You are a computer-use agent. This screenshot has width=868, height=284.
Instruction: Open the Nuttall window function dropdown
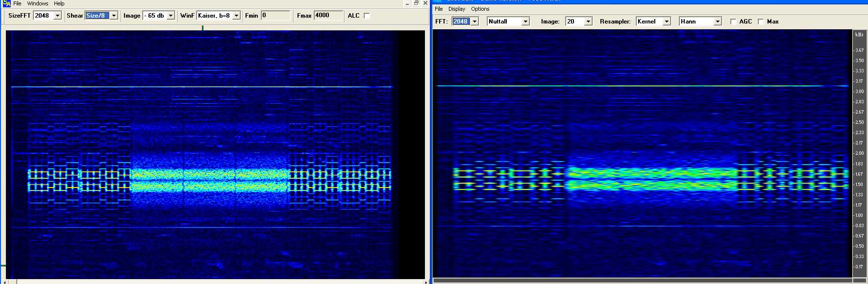point(525,22)
